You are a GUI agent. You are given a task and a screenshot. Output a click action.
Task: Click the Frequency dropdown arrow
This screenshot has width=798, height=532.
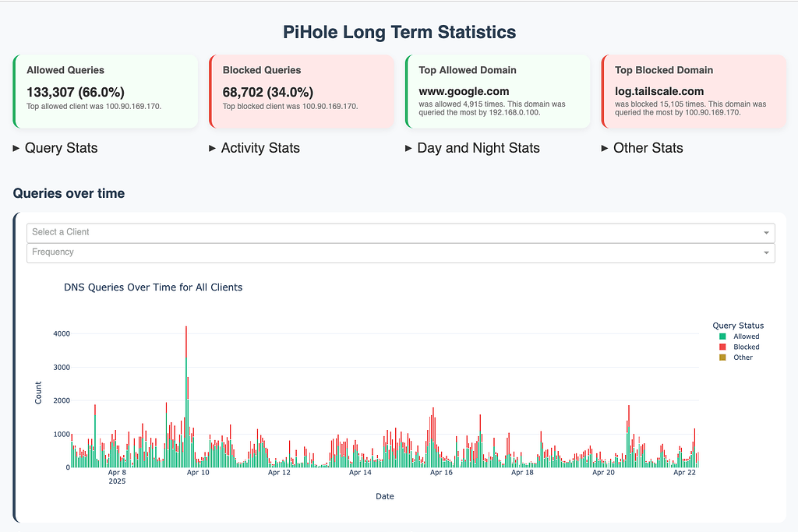(x=766, y=252)
